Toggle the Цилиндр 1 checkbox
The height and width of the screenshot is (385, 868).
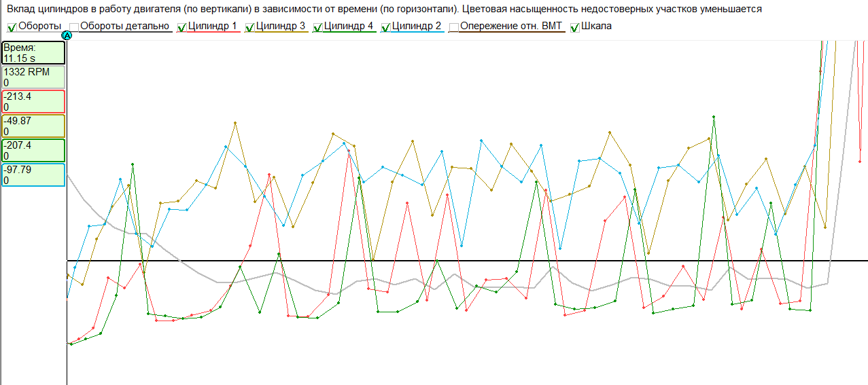click(181, 27)
